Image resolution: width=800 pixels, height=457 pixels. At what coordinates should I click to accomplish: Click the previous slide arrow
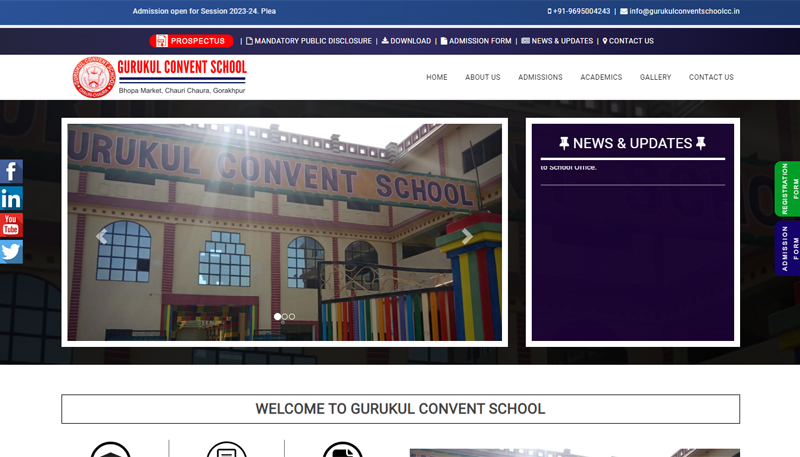[x=101, y=236]
